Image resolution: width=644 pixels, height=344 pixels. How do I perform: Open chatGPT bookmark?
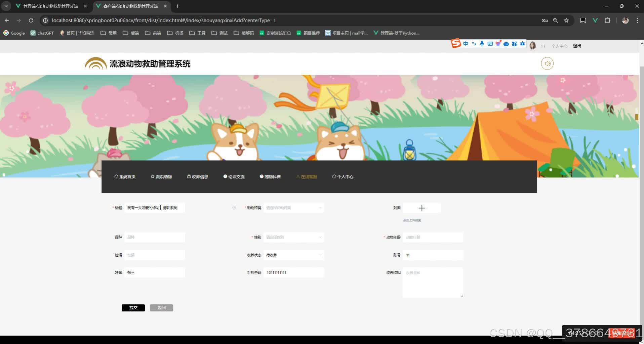pyautogui.click(x=42, y=33)
